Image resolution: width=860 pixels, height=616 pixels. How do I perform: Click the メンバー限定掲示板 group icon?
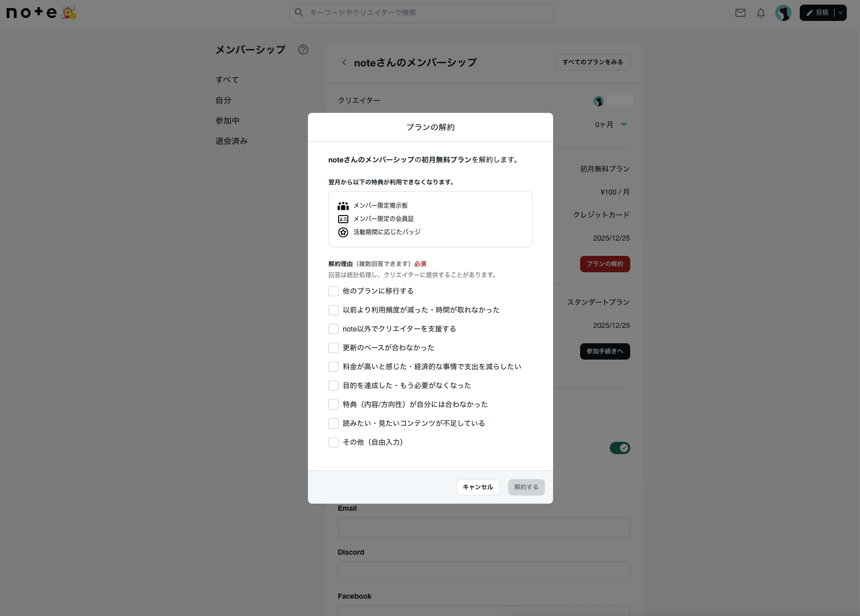343,205
